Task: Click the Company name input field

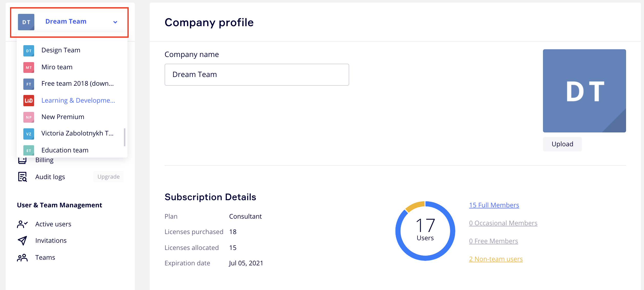Action: click(257, 75)
